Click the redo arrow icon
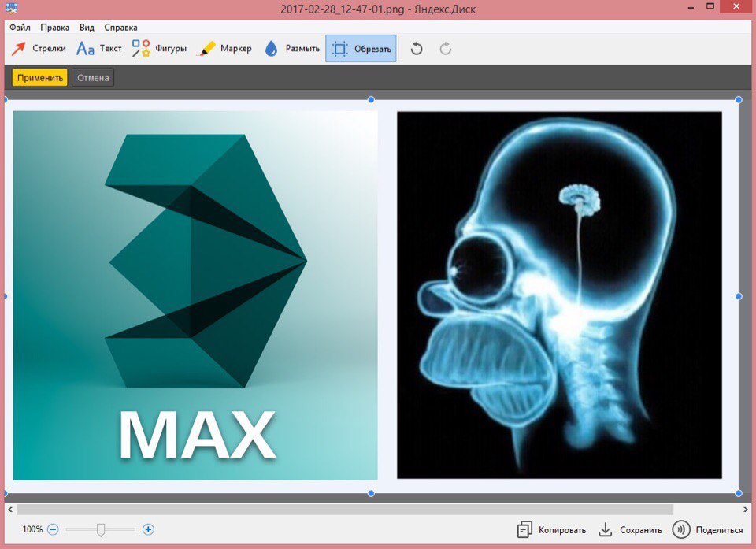Screen dimensions: 756x549 446,49
